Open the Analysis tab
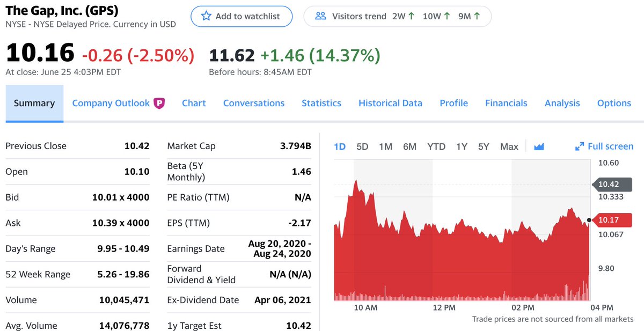644x331 pixels. click(562, 103)
